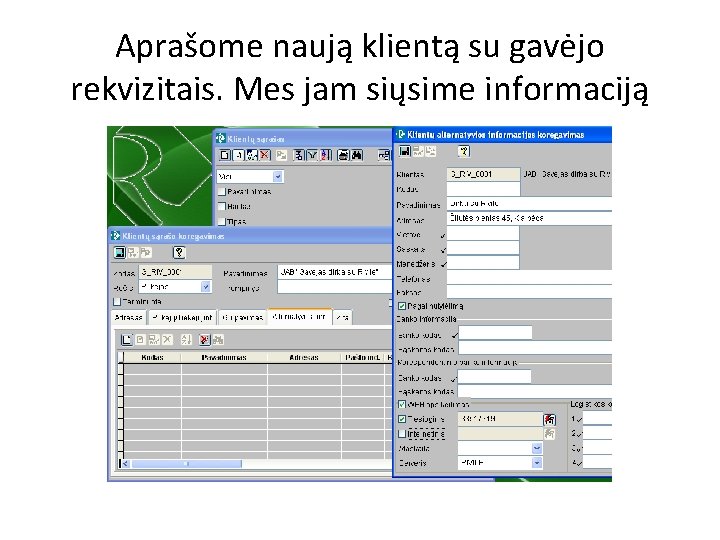Select the highlighted alternatives tab
Screen dimensions: 720x540
pyautogui.click(x=299, y=317)
